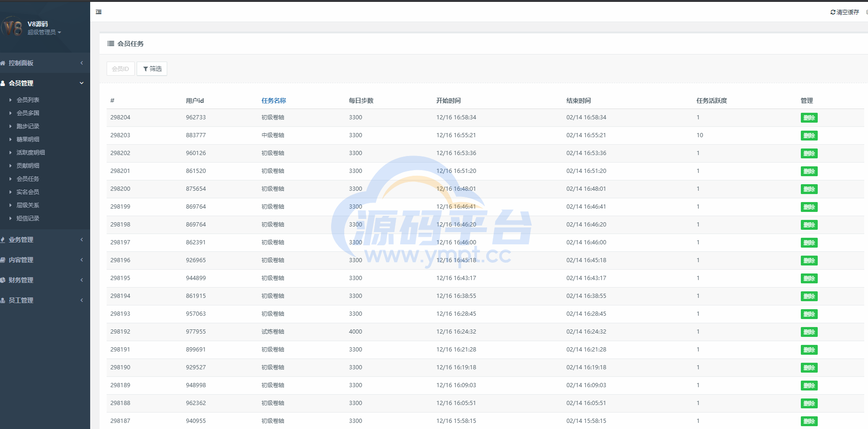Click the 每日步数 column header
Image resolution: width=868 pixels, height=429 pixels.
point(361,101)
